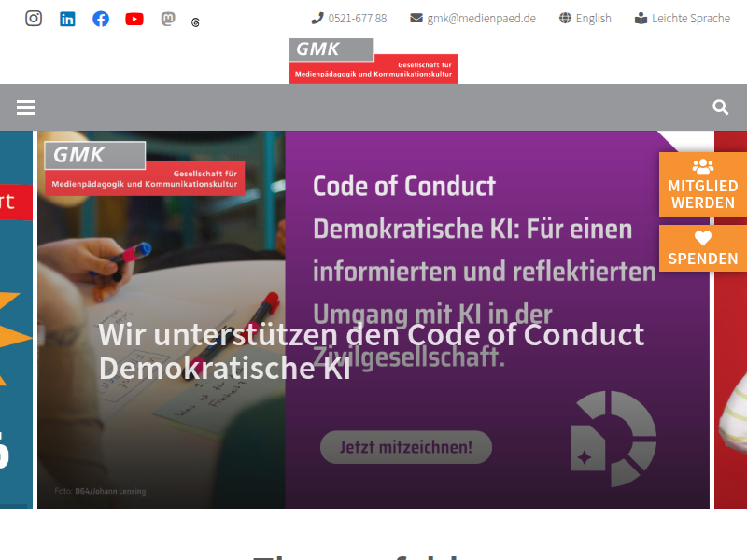Click the orange Spenden button
This screenshot has height=560, width=747.
click(703, 248)
